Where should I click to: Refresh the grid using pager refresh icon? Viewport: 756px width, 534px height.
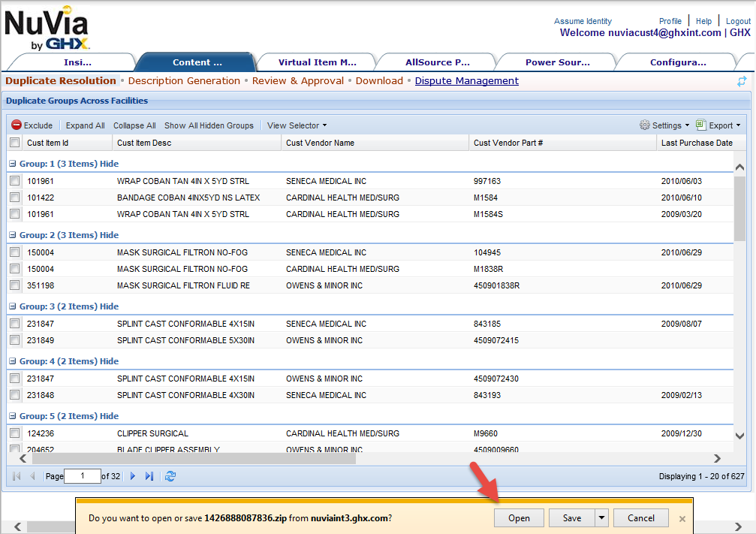coord(170,476)
